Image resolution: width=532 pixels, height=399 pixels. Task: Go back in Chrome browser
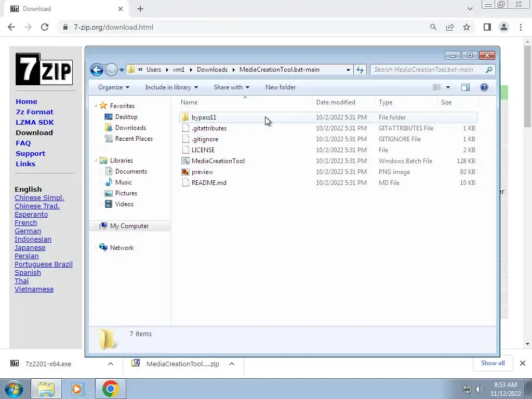[x=11, y=27]
